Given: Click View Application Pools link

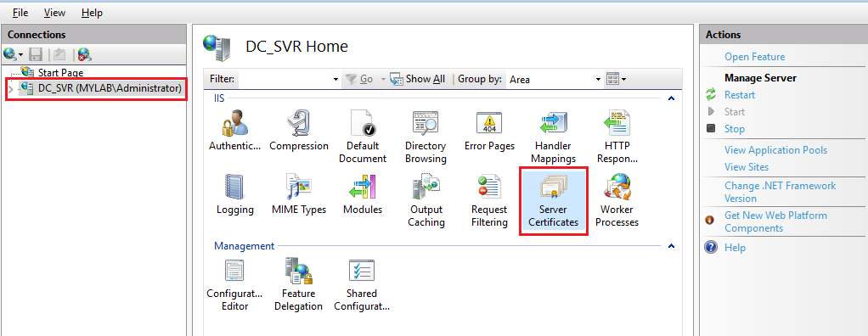Looking at the screenshot, I should pos(775,150).
